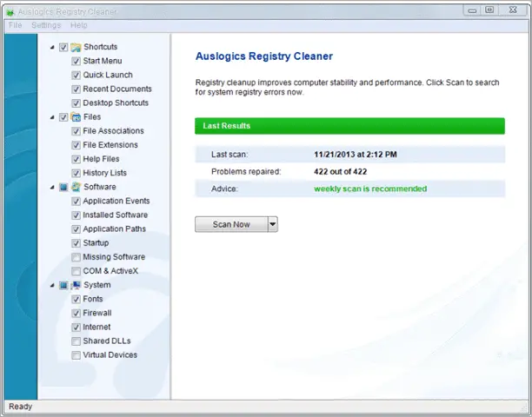
Task: Select the Installed Software label
Action: pyautogui.click(x=116, y=215)
